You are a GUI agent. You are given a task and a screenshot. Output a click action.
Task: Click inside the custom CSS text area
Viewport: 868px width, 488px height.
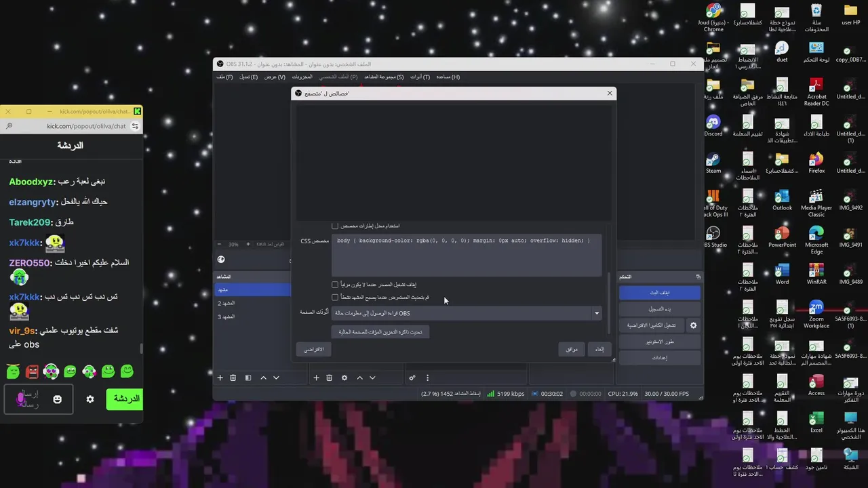467,256
